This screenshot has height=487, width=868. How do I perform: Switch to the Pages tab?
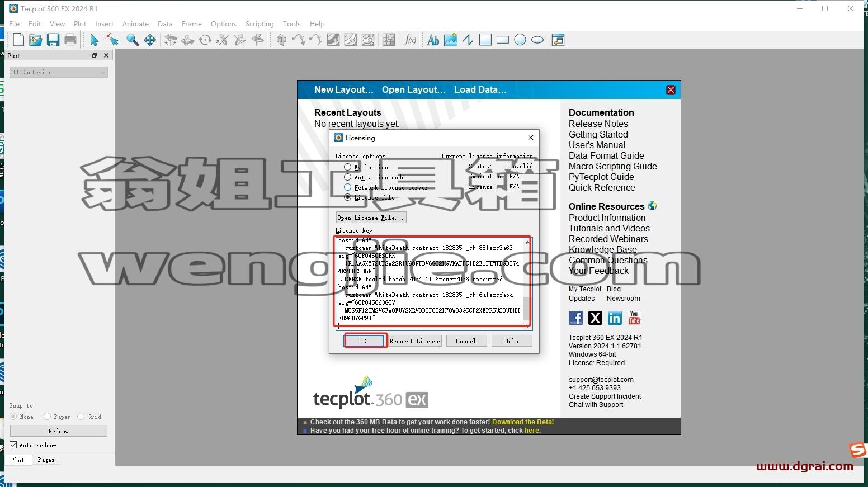(x=46, y=460)
